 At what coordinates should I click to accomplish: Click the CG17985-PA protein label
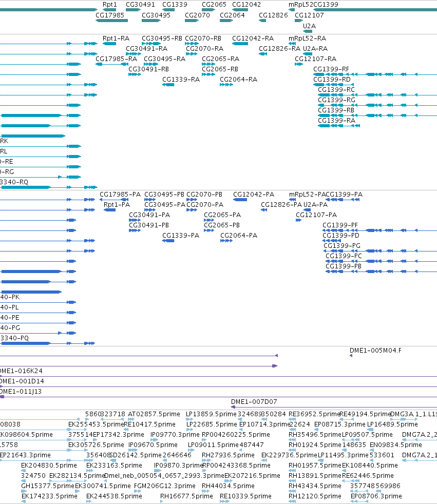click(x=120, y=195)
